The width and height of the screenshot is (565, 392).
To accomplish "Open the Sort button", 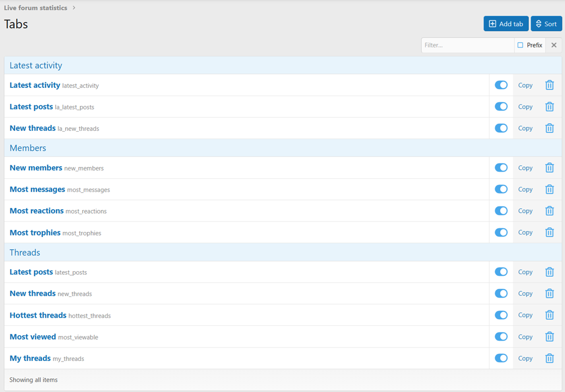I will 546,24.
